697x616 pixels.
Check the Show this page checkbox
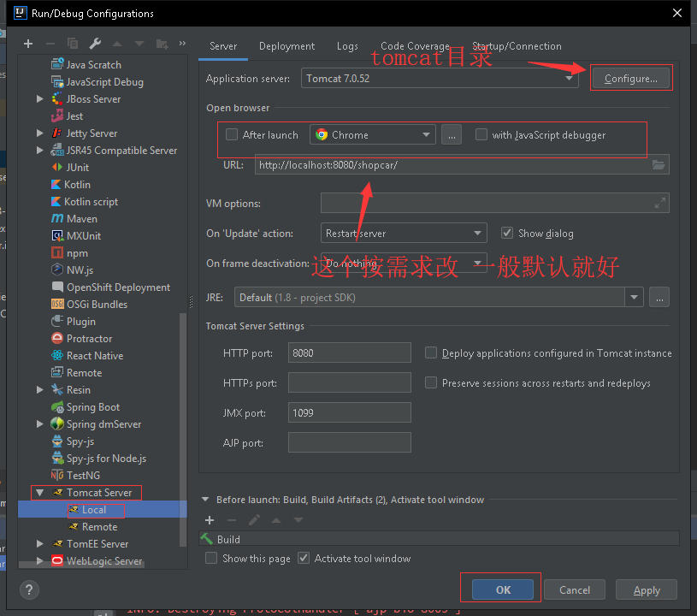click(211, 558)
